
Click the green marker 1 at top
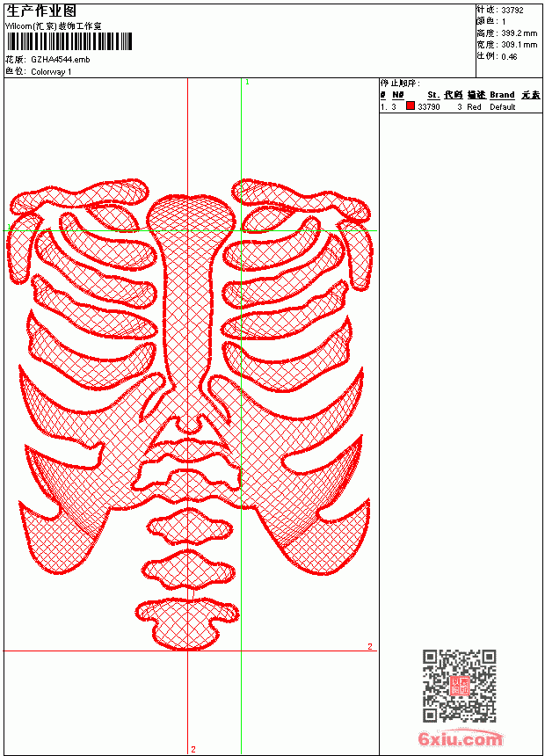(x=247, y=83)
